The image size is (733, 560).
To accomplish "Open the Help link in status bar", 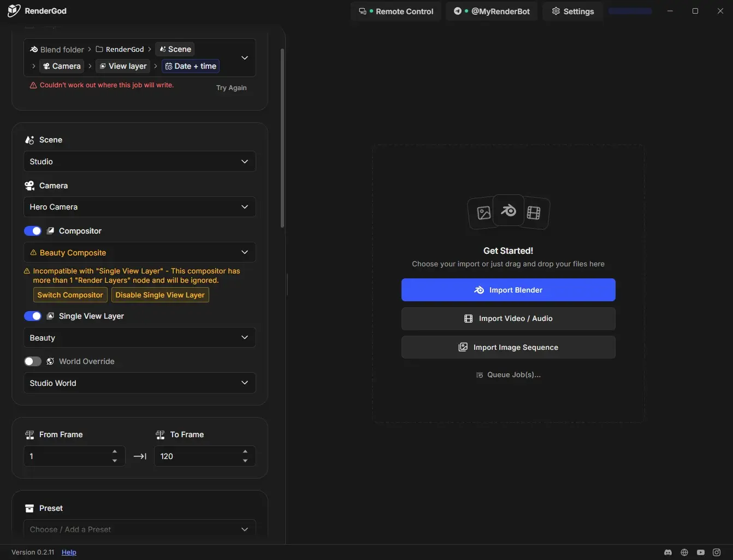I will coord(69,552).
